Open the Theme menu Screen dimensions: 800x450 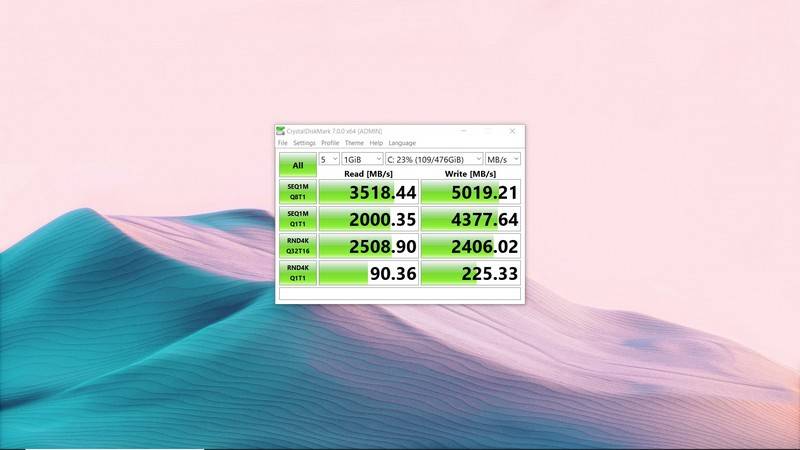pos(354,143)
